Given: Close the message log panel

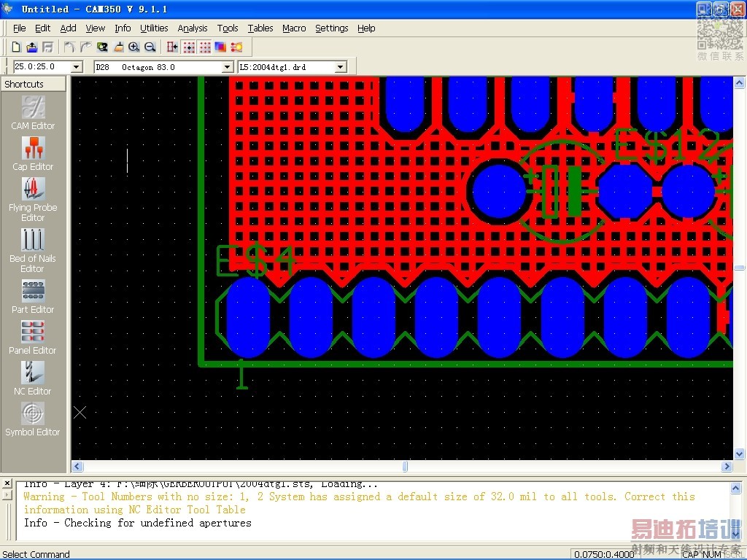Looking at the screenshot, I should 7,483.
